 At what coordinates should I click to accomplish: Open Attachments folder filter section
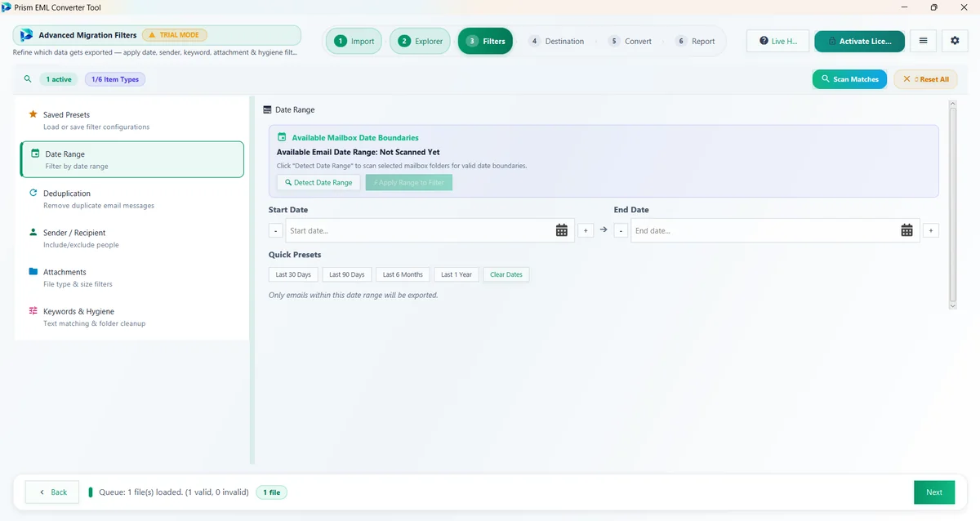[131, 278]
